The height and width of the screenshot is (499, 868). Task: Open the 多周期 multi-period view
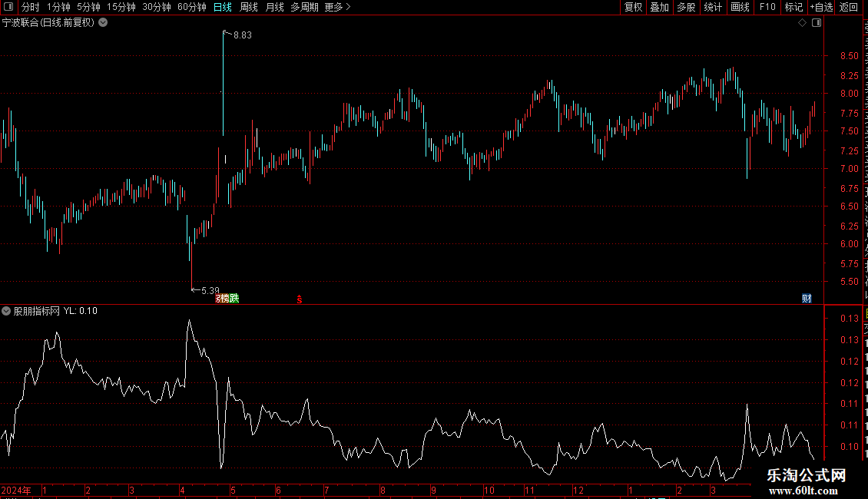coord(304,7)
